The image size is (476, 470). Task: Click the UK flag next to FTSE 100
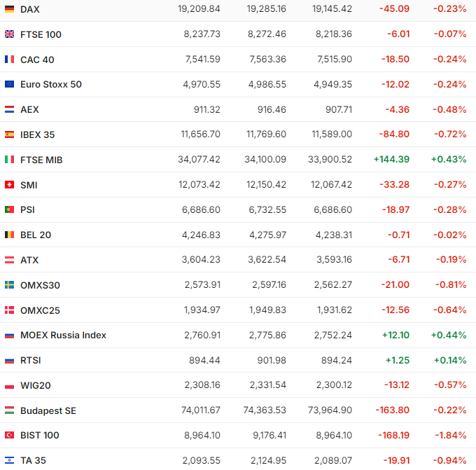[x=9, y=34]
